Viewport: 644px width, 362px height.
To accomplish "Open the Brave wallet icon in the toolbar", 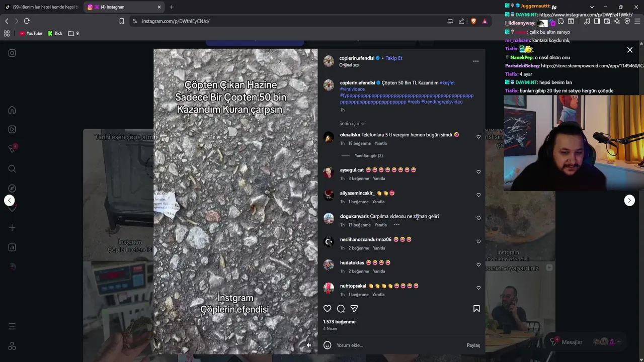I will pos(607,22).
